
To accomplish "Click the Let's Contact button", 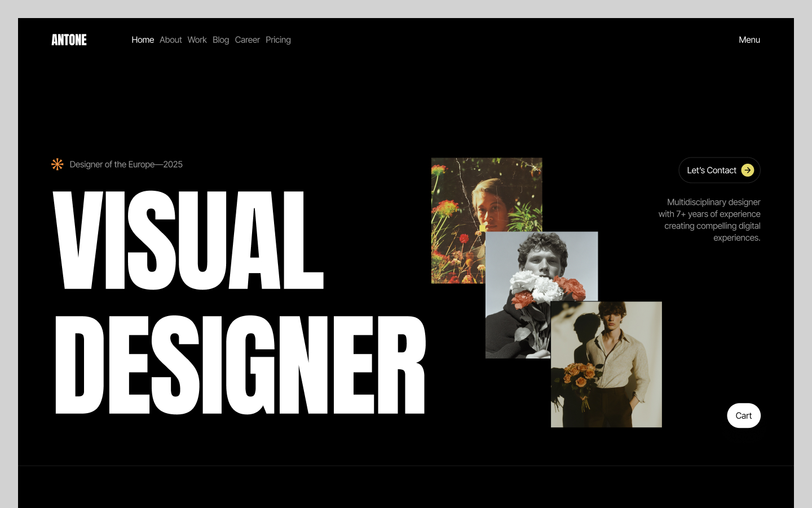I will [x=720, y=170].
